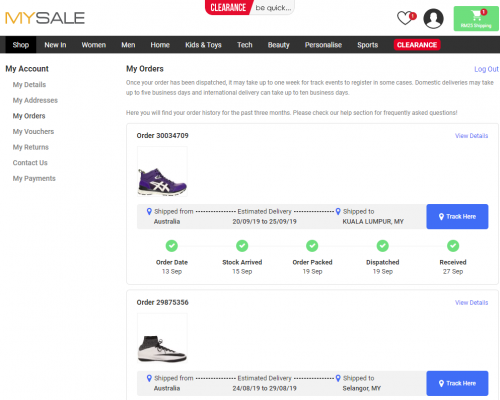500x400 pixels.
Task: Open the New In menu
Action: click(55, 45)
